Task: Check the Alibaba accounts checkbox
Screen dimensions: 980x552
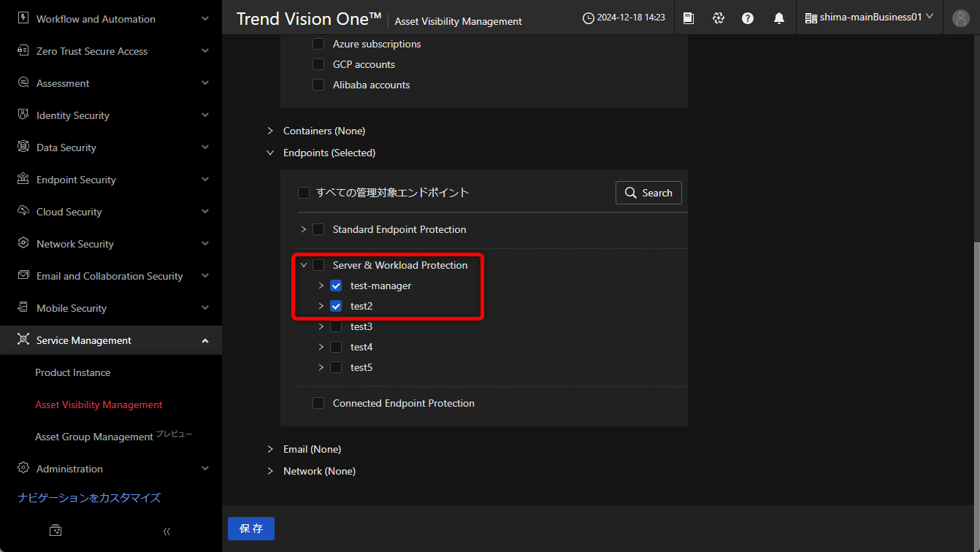Action: (x=318, y=85)
